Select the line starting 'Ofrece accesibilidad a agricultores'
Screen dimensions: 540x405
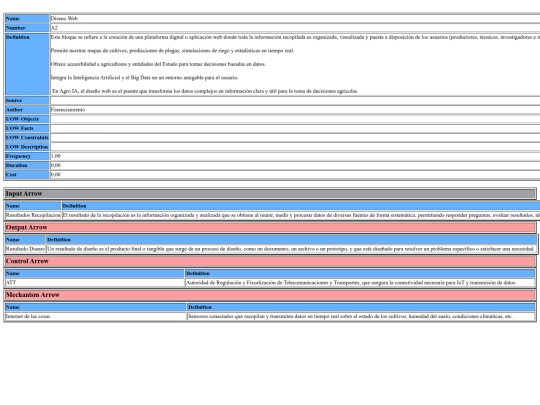click(158, 64)
